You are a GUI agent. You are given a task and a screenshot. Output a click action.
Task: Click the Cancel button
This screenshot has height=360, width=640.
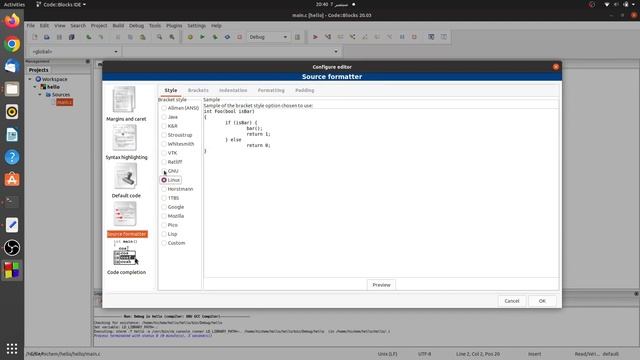511,301
